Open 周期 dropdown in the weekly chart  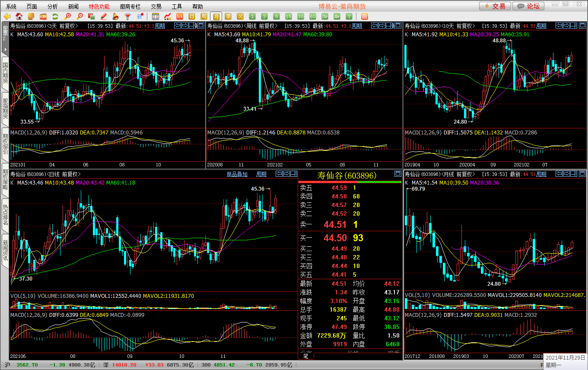[x=357, y=26]
